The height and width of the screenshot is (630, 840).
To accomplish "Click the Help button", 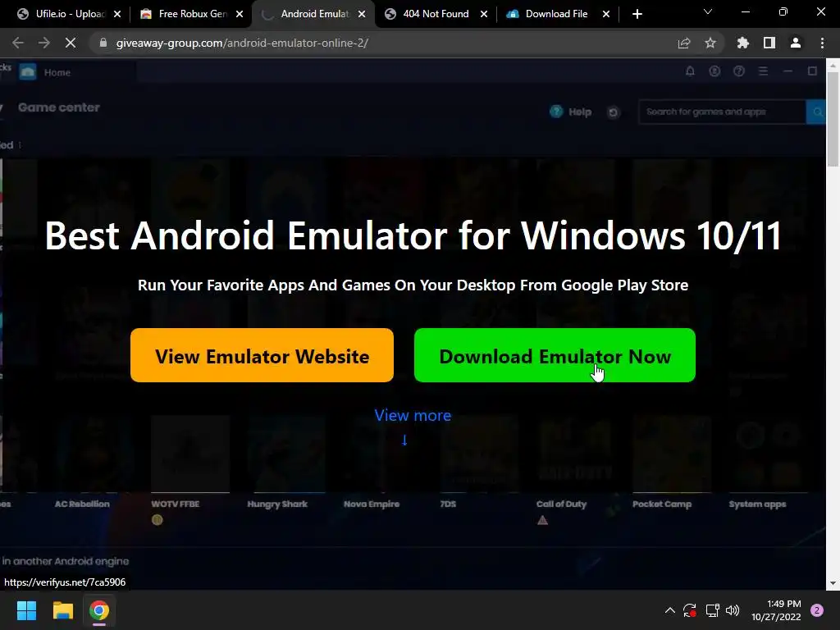I will 571,112.
